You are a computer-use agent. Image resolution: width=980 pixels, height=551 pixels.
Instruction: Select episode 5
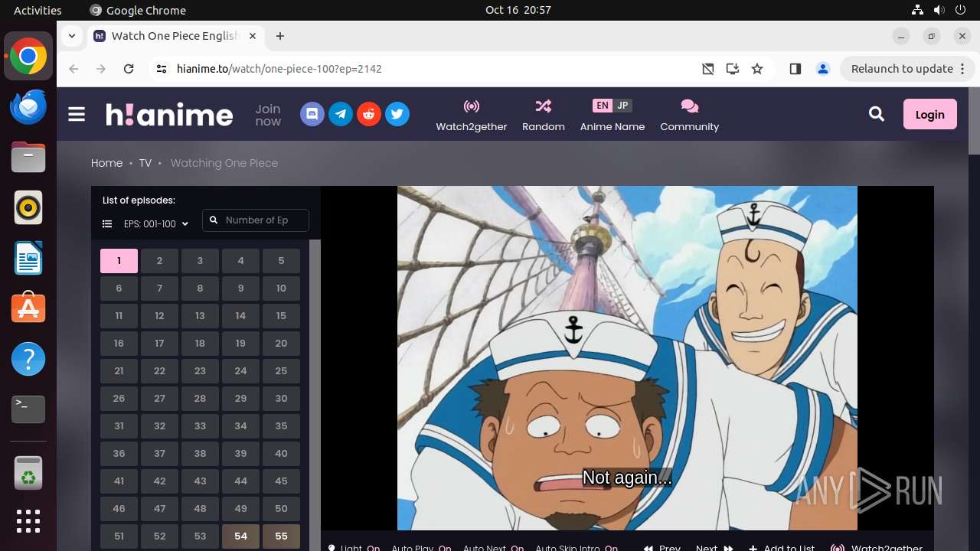tap(281, 261)
